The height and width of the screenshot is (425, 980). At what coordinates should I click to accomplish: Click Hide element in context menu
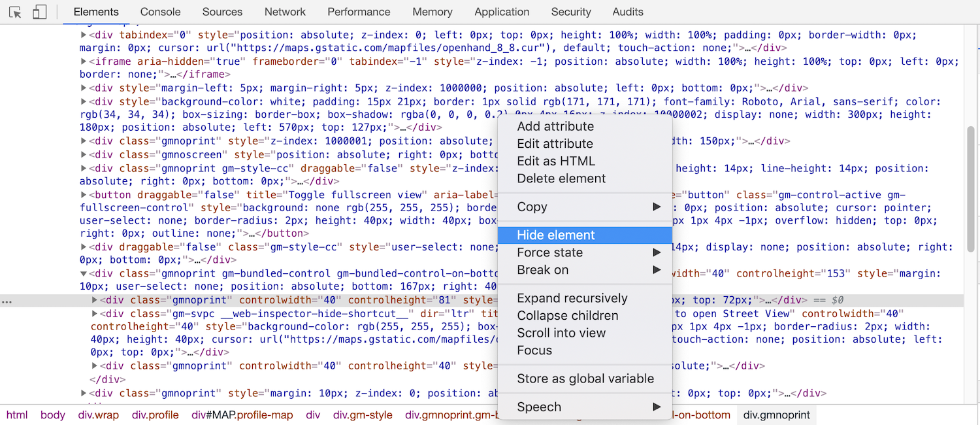click(x=585, y=235)
